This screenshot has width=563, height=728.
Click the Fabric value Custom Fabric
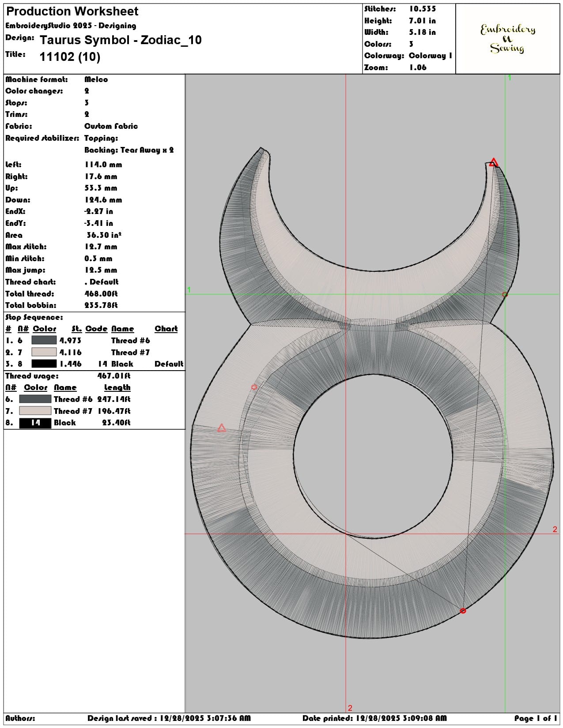111,126
